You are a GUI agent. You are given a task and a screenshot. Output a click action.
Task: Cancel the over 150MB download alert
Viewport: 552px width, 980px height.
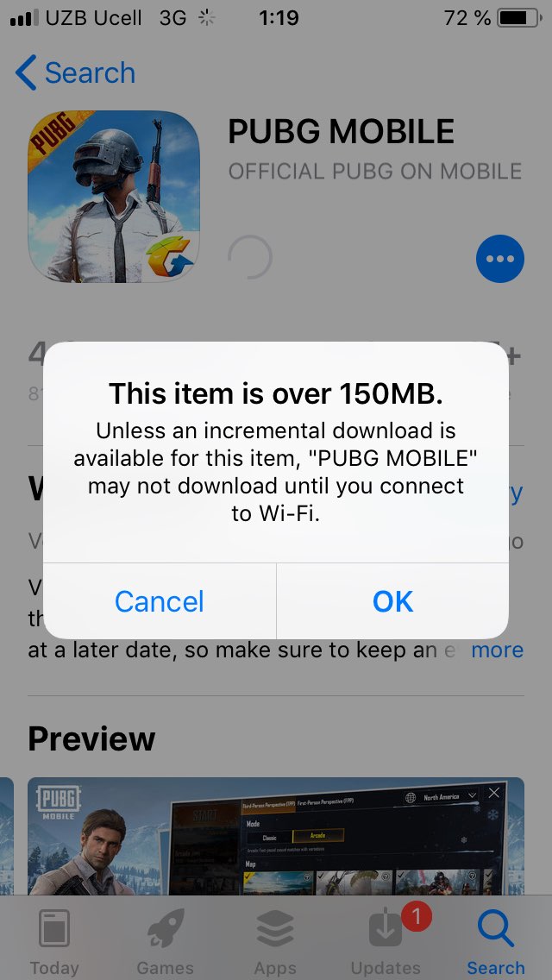pyautogui.click(x=160, y=601)
